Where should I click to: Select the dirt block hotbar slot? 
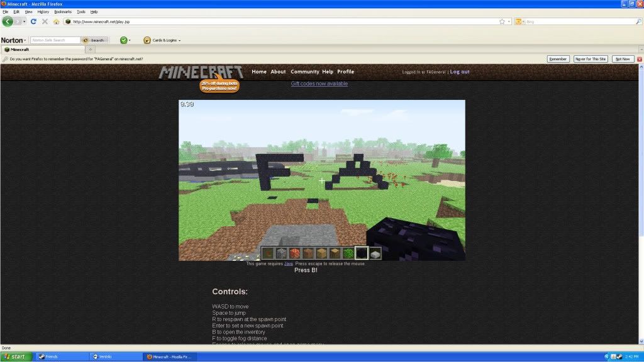pos(308,253)
